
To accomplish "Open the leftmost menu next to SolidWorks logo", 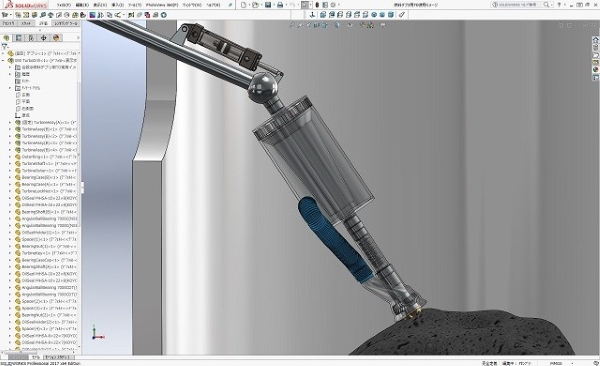I will tap(64, 5).
